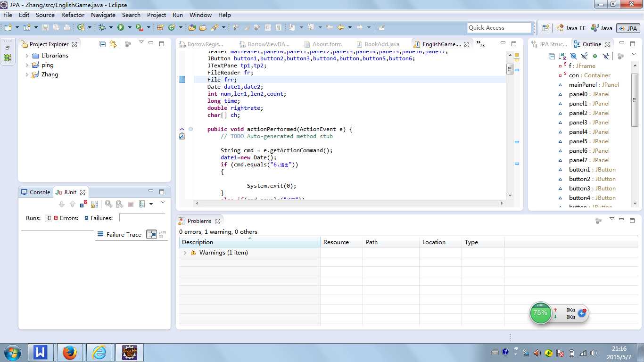Open the Navigate menu
The width and height of the screenshot is (644, 362).
tap(103, 15)
